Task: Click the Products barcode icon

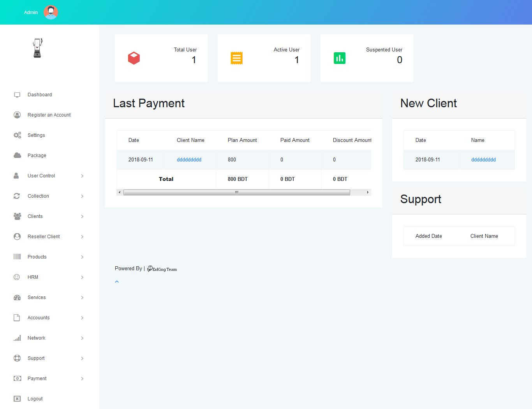Action: [x=17, y=257]
